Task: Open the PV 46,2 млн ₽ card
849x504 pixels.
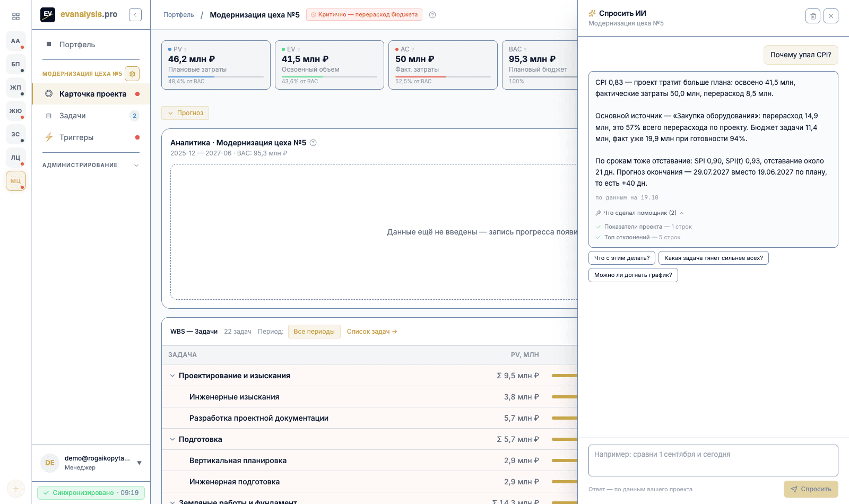Action: click(x=216, y=65)
